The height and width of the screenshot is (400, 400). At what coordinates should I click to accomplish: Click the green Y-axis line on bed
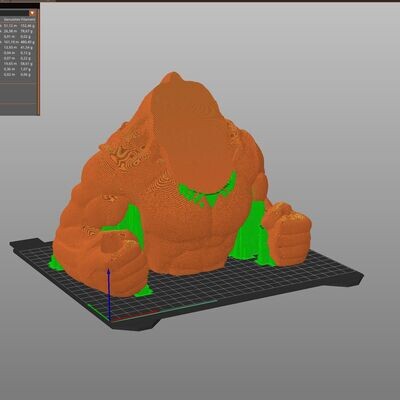tap(98, 311)
